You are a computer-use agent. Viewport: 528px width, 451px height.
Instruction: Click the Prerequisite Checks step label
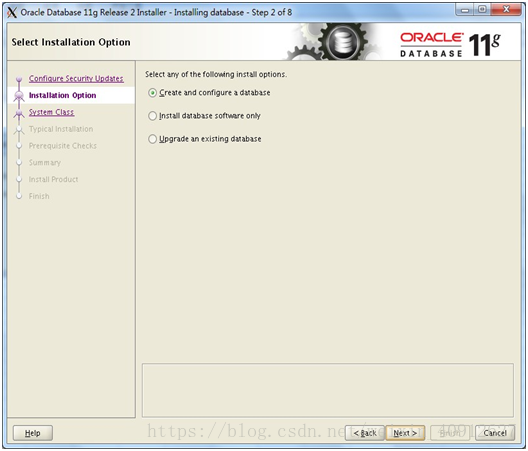click(x=63, y=146)
